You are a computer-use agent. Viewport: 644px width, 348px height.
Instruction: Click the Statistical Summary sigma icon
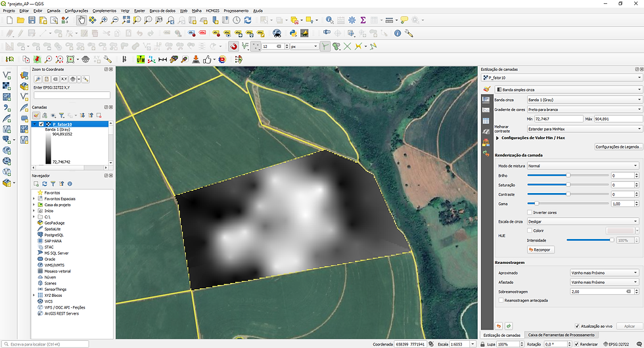tap(363, 20)
